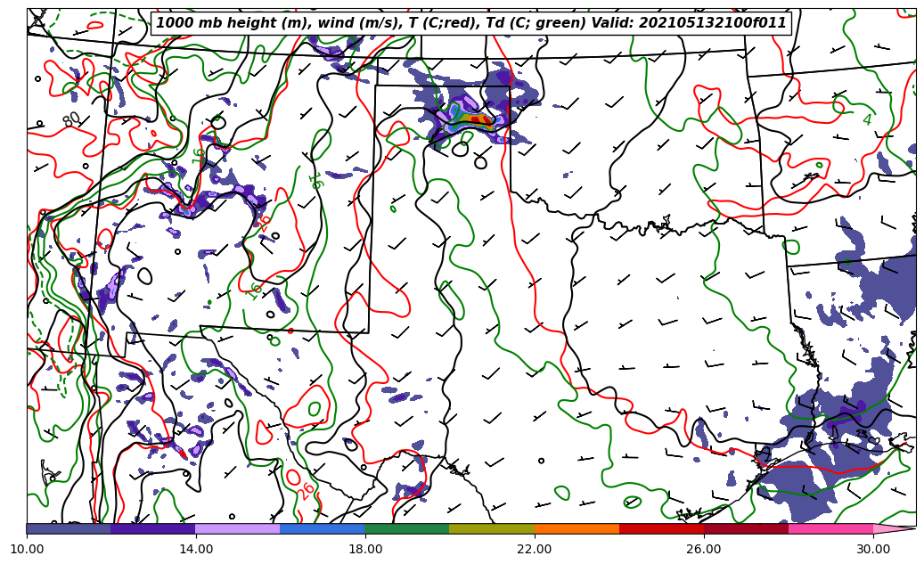924x564 pixels.
Task: Click the red 26 contour label near bottom
Action: [306, 491]
